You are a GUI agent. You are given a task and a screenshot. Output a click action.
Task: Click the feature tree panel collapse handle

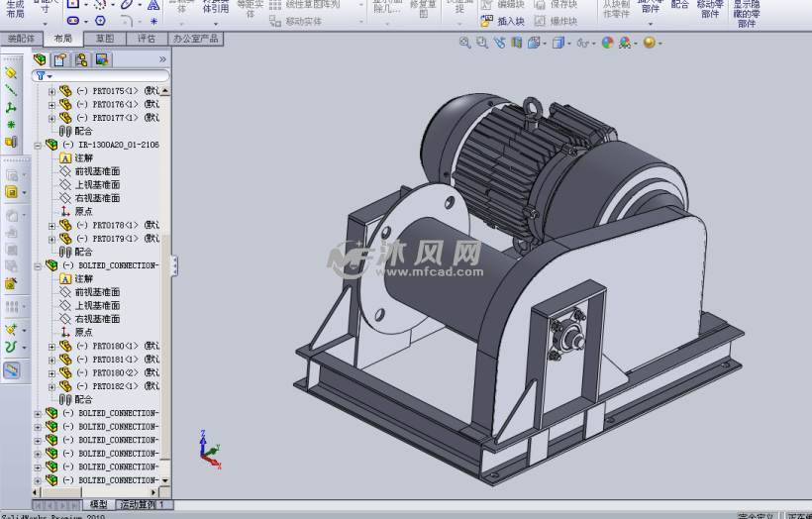click(x=175, y=265)
